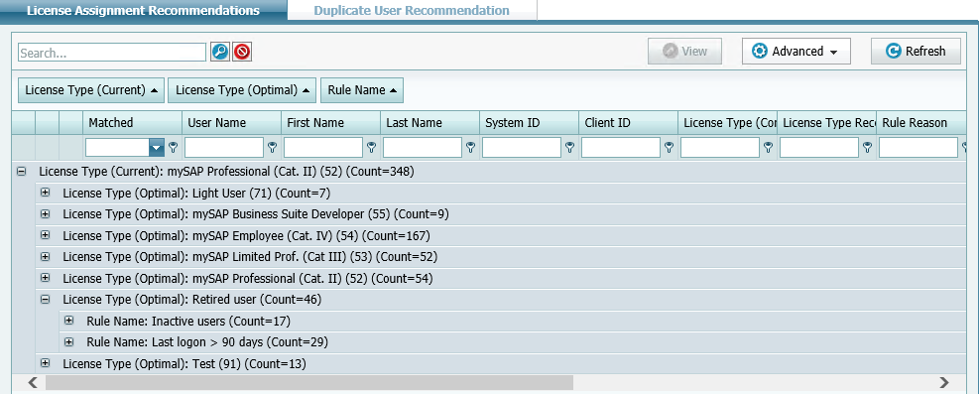Expand the Inactive users rule group
This screenshot has height=394, width=980.
click(68, 321)
